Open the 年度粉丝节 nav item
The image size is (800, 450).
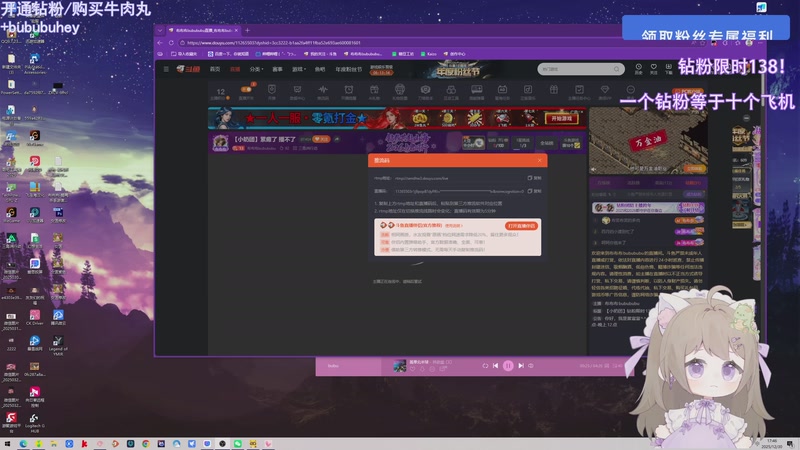pyautogui.click(x=349, y=69)
